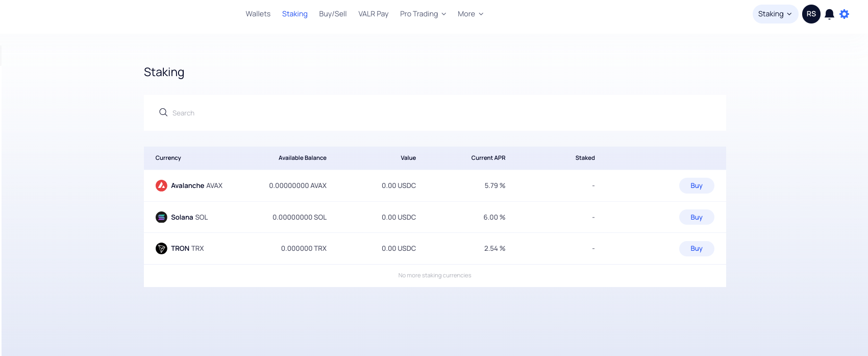The image size is (868, 356).
Task: Expand the Pro Trading menu
Action: point(423,14)
